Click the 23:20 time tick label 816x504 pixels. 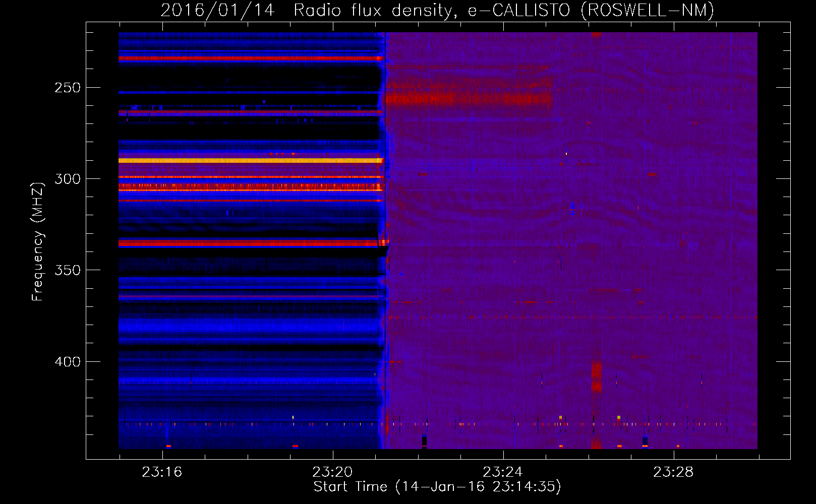[x=332, y=472]
